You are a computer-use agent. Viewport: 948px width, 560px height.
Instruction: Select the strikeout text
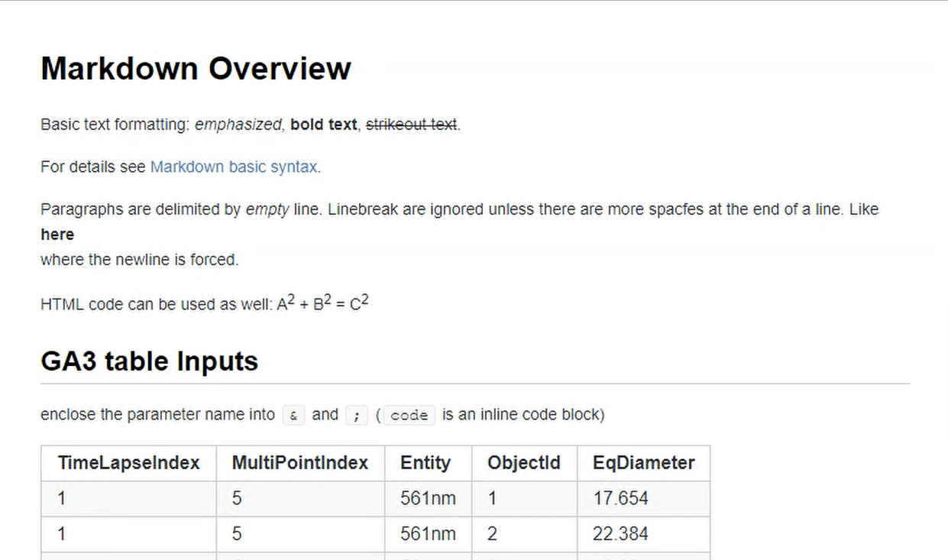click(x=411, y=124)
